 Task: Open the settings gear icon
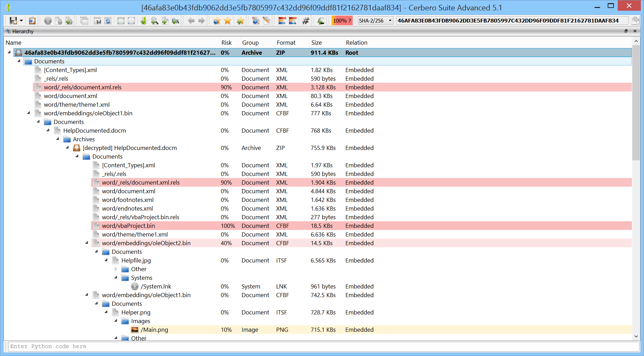tap(48, 21)
